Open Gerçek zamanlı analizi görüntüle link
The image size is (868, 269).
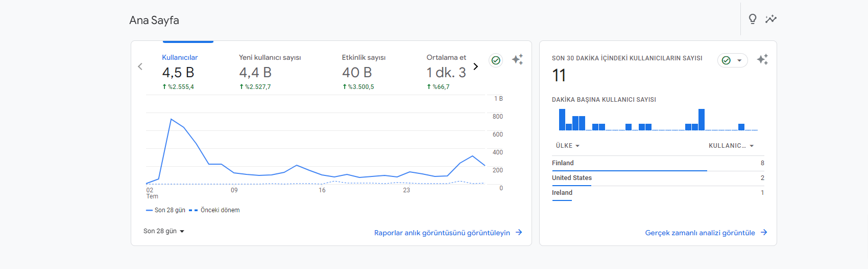700,233
